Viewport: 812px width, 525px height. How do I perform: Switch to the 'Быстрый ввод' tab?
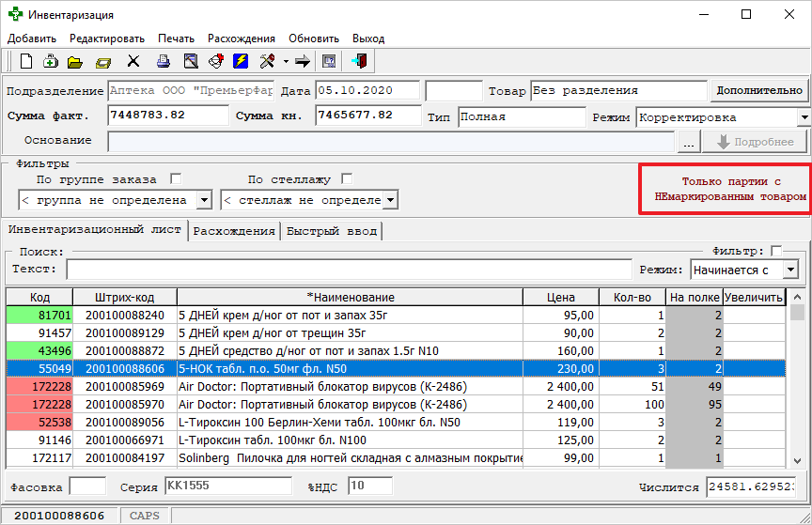(330, 231)
